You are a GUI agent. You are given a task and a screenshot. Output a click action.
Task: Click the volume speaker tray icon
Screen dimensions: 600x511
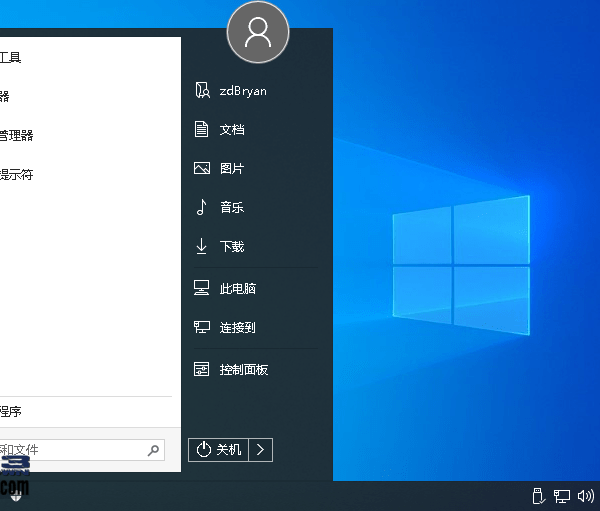586,496
